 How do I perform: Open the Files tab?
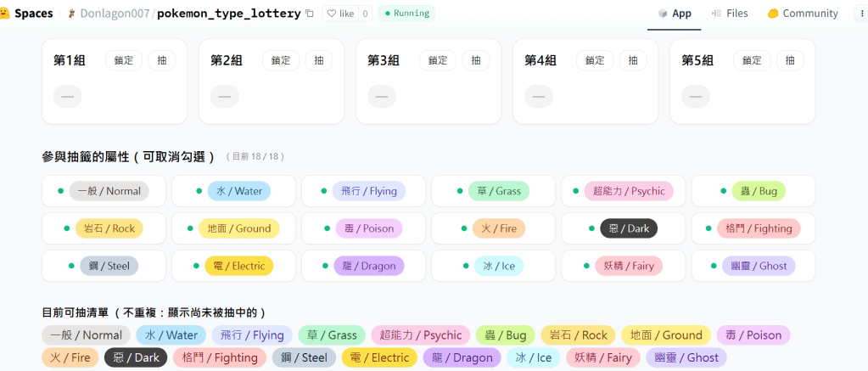(729, 14)
